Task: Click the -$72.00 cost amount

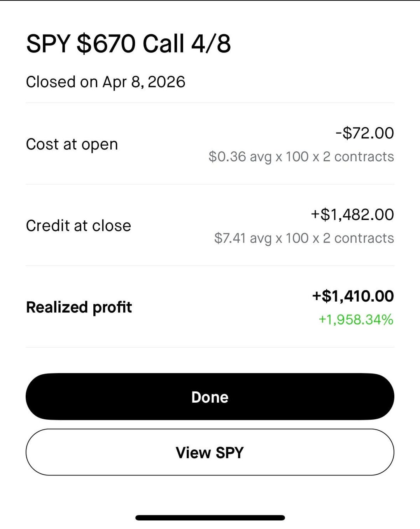Action: [x=364, y=133]
